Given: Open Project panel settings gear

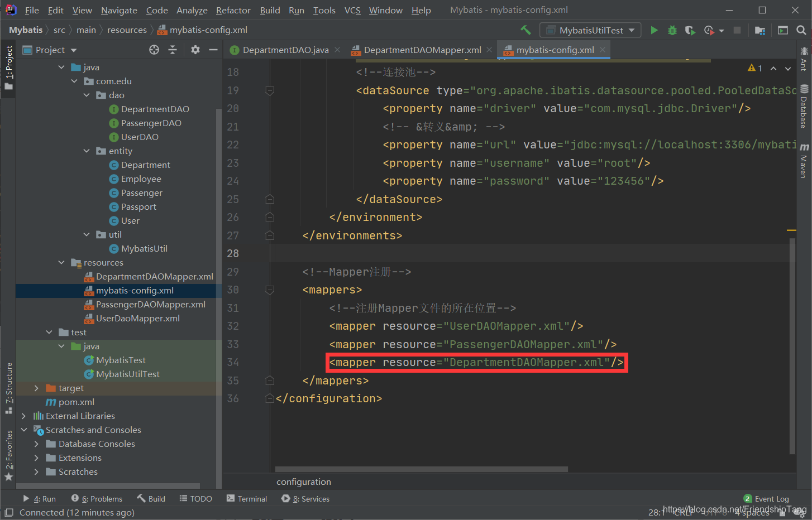Looking at the screenshot, I should (195, 50).
